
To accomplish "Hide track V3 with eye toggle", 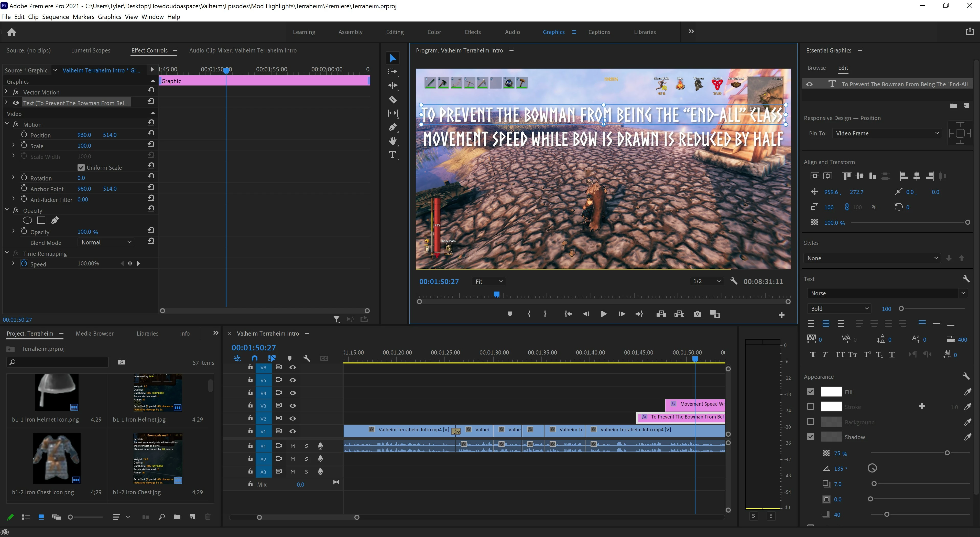I will 292,406.
